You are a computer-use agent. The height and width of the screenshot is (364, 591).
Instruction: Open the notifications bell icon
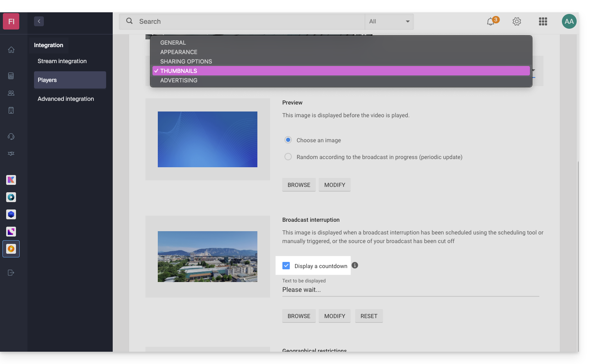tap(491, 22)
